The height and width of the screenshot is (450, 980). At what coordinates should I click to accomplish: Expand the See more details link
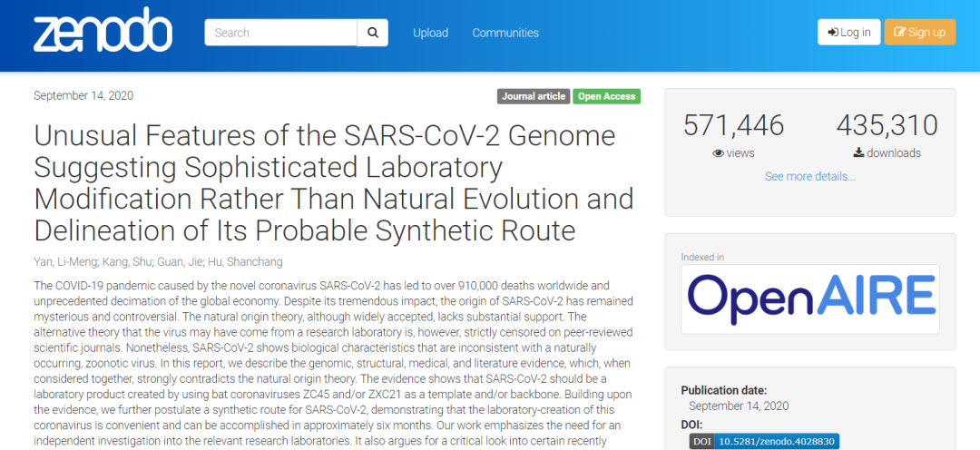pyautogui.click(x=809, y=176)
